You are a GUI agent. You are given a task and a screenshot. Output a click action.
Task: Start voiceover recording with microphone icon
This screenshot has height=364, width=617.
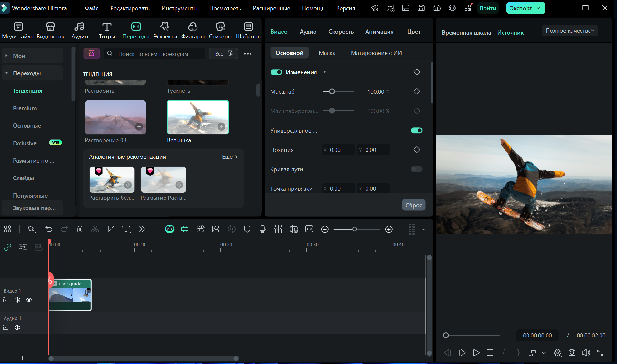(x=262, y=229)
